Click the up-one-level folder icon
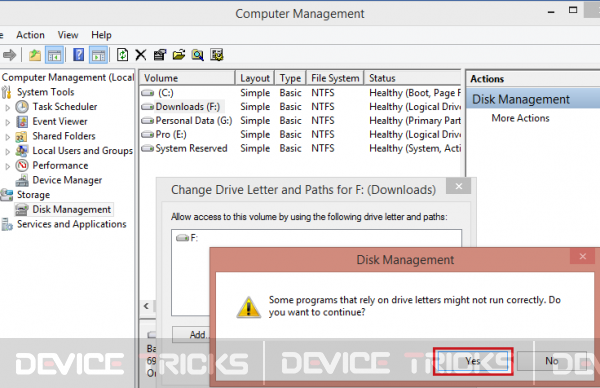Image resolution: width=600 pixels, height=388 pixels. click(35, 55)
